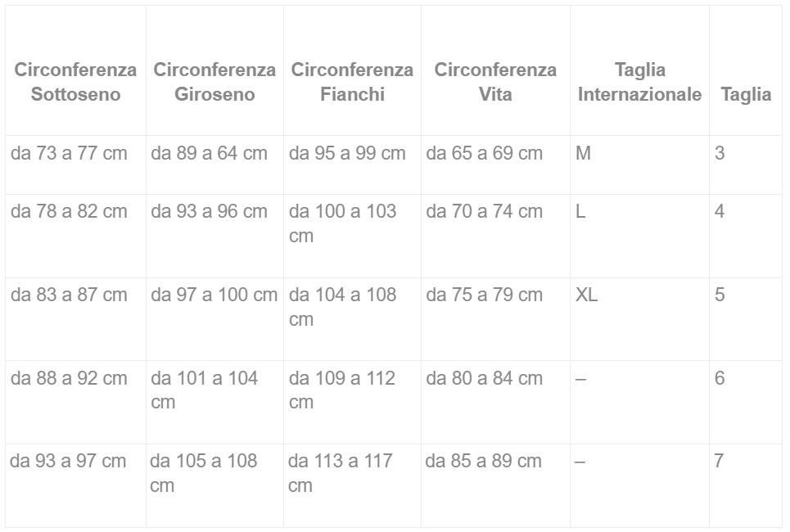Screen dimensions: 790x532
Task: Click the 'da 109 a 112 cm' cell
Action: tap(342, 390)
